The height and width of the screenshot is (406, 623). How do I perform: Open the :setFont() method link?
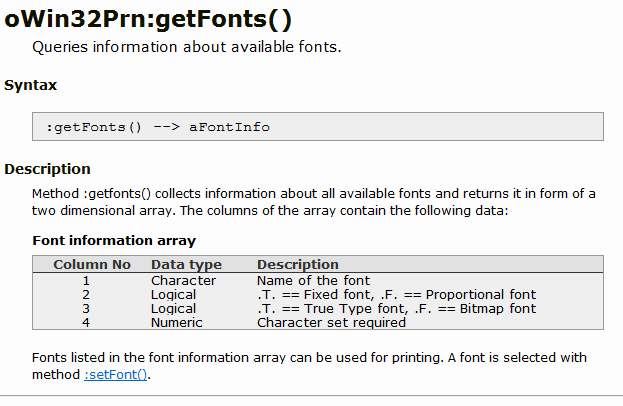point(116,375)
